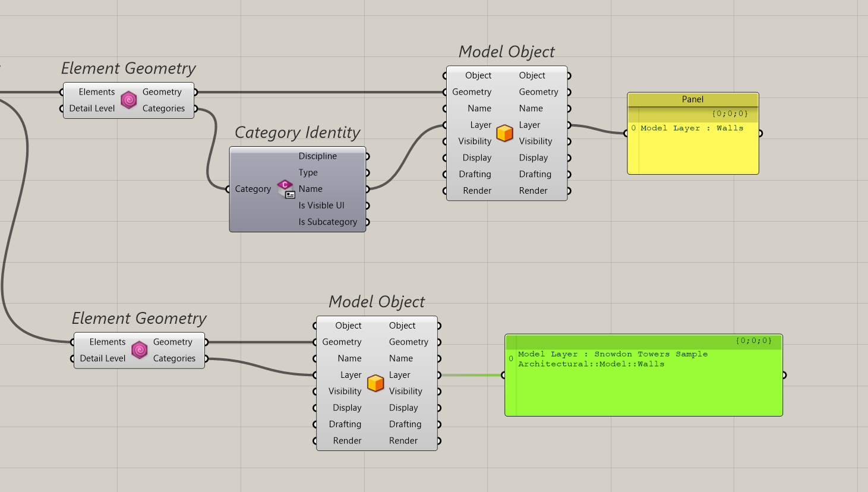Click the Visibility input on upper Model Object
The height and width of the screenshot is (492, 868).
pos(444,141)
